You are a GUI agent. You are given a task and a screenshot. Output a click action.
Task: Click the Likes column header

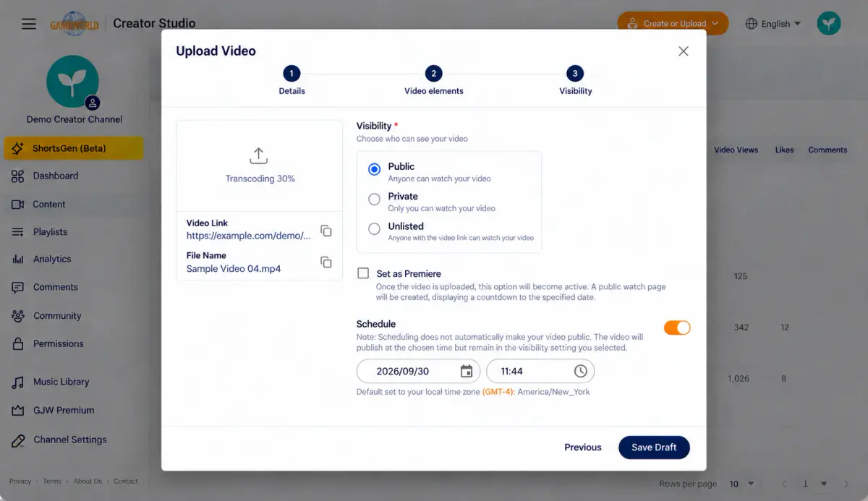click(x=784, y=150)
